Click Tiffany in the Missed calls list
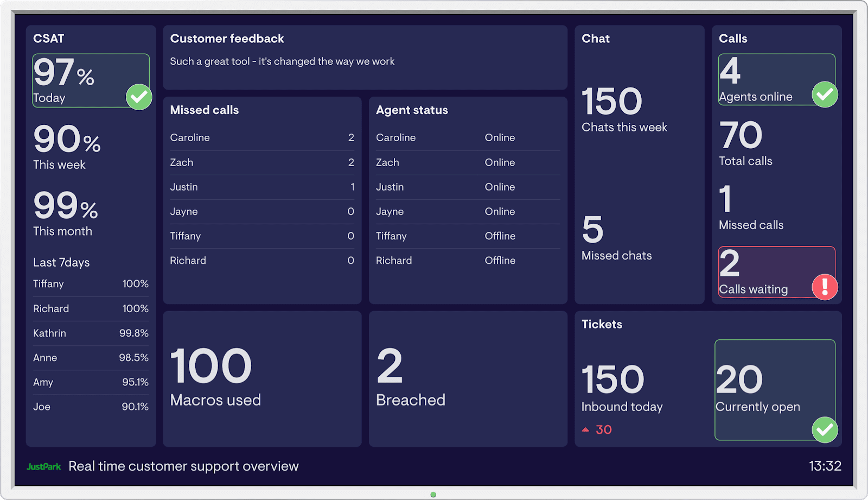868x500 pixels. (x=185, y=236)
